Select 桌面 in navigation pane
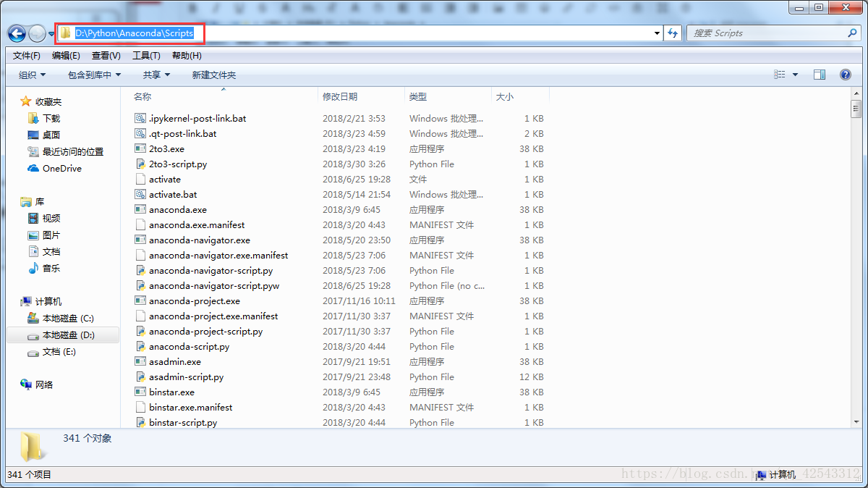This screenshot has width=868, height=488. click(51, 135)
